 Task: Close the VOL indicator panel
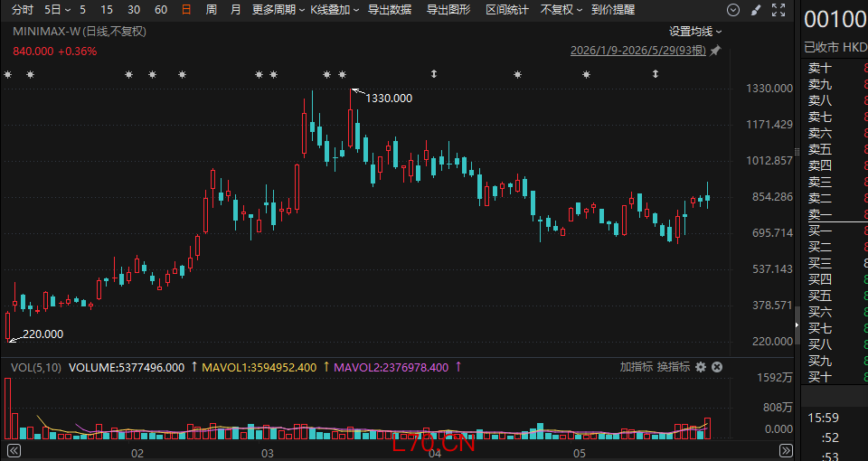click(x=717, y=367)
